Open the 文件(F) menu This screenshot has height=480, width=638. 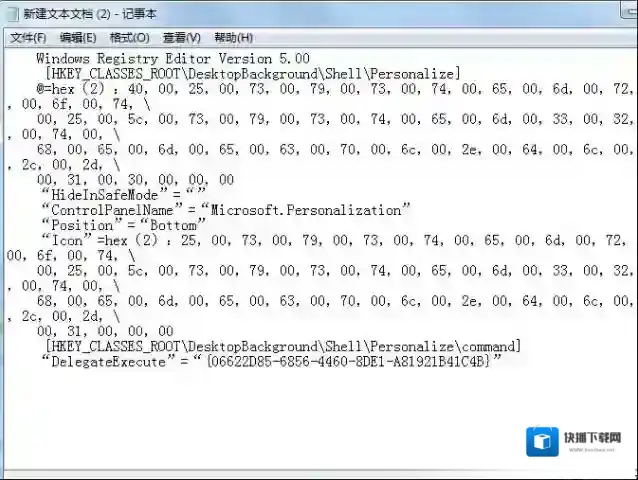(28, 38)
